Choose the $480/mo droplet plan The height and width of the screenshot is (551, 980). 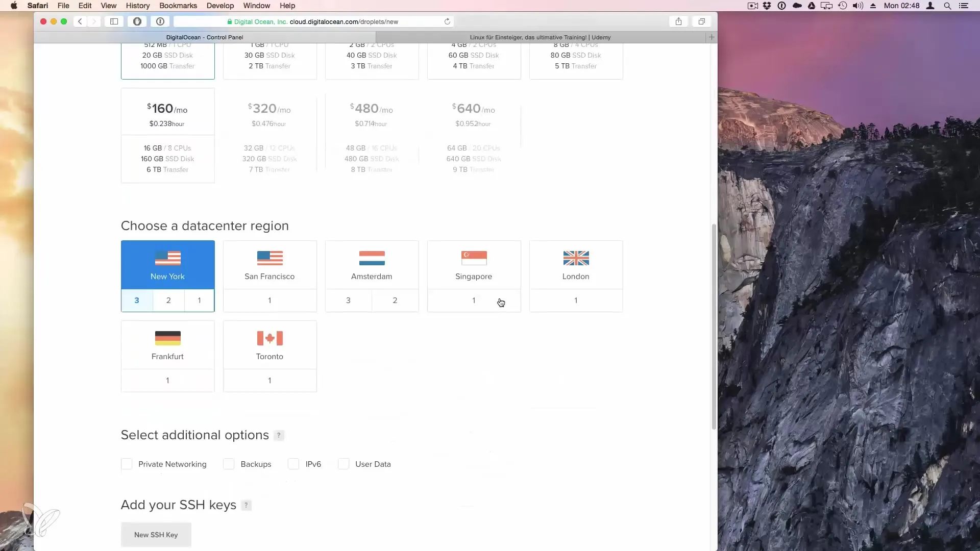pos(372,136)
